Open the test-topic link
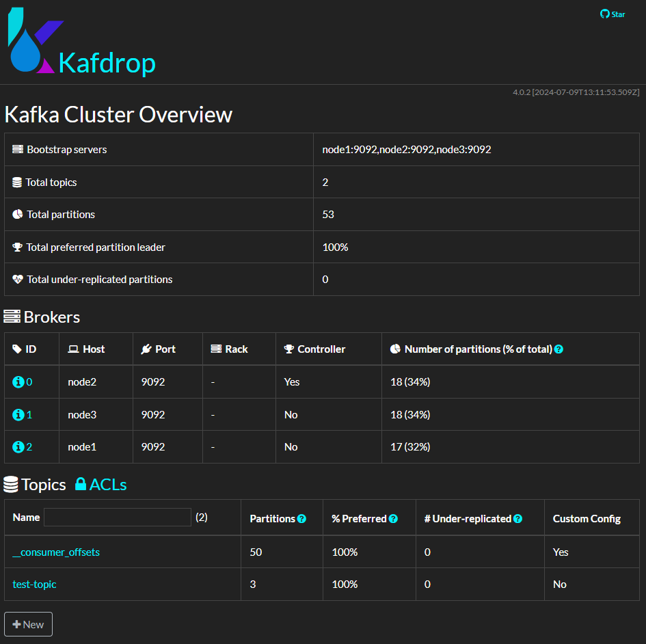 (35, 585)
